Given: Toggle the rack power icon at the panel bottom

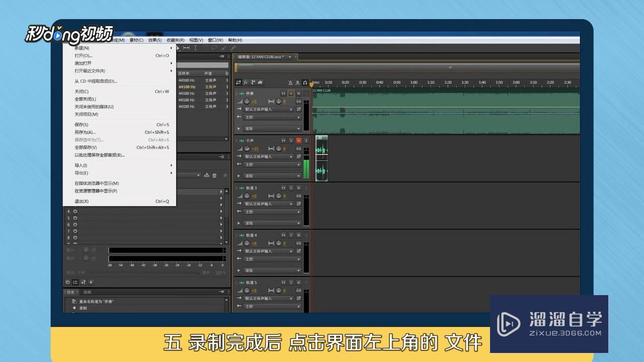Looking at the screenshot, I should coord(67,282).
